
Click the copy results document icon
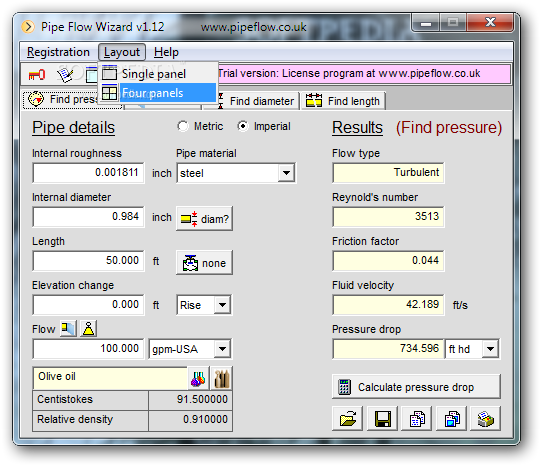click(x=417, y=419)
